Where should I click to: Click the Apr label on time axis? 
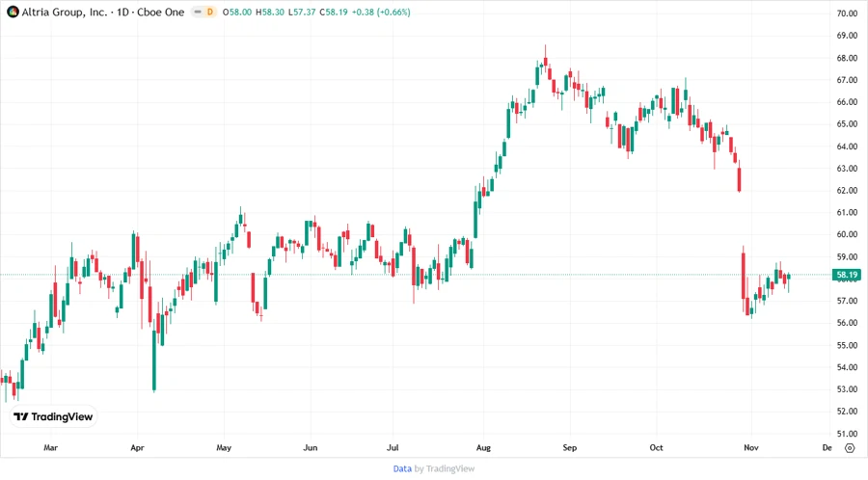[137, 447]
